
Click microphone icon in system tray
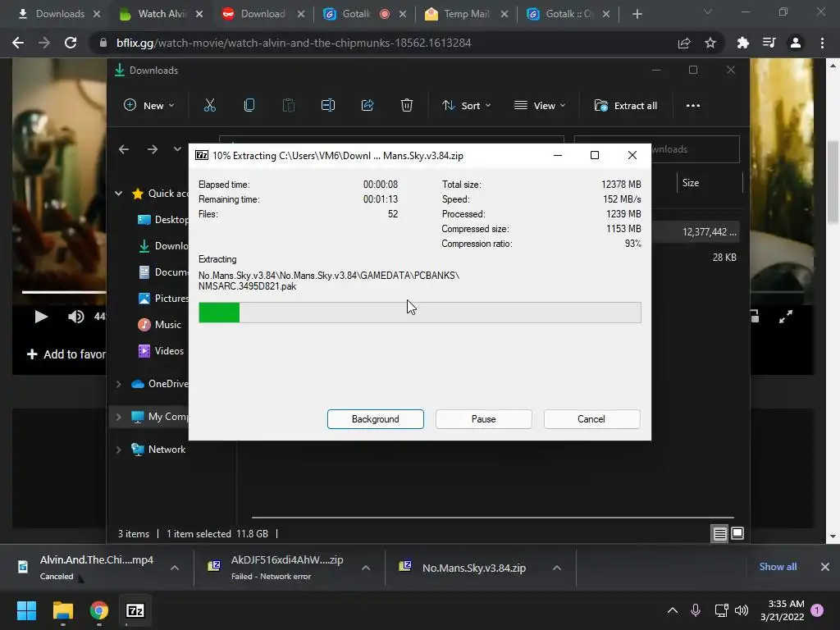[x=696, y=609]
